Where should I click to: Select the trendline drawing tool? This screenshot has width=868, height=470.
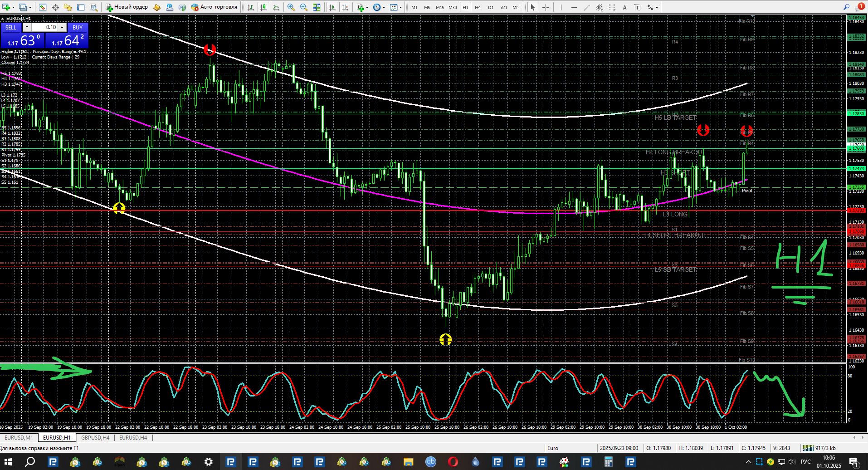click(587, 7)
